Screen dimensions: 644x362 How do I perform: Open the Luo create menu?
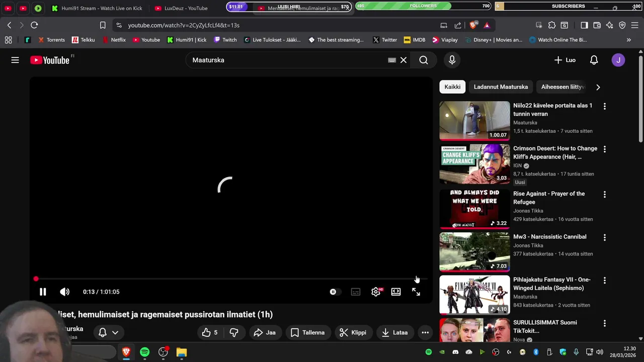[x=565, y=60]
